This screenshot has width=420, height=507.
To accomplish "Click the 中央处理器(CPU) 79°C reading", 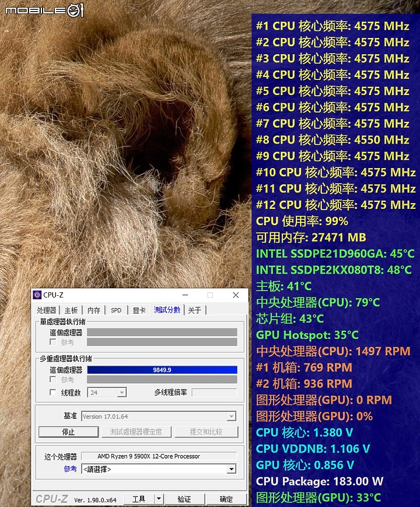I will point(318,303).
